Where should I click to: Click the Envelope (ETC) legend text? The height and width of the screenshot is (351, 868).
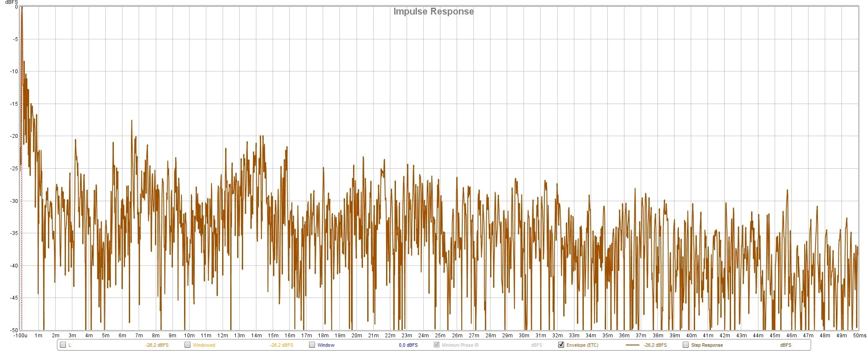click(582, 345)
